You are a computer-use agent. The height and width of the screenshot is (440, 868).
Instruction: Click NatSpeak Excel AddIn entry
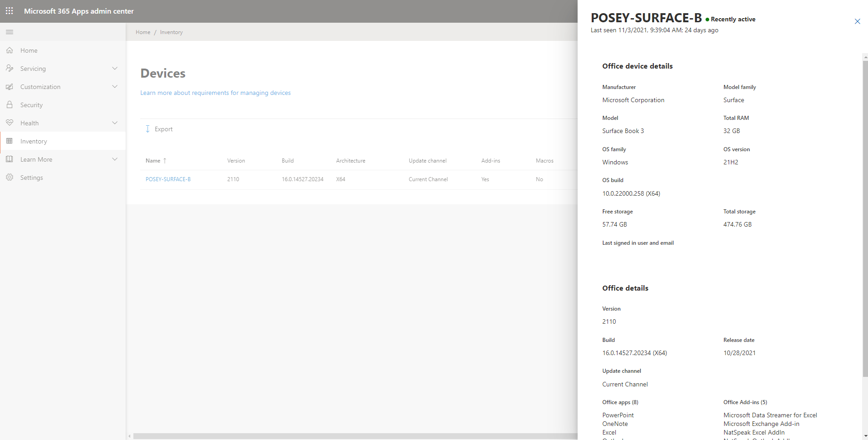click(x=754, y=432)
